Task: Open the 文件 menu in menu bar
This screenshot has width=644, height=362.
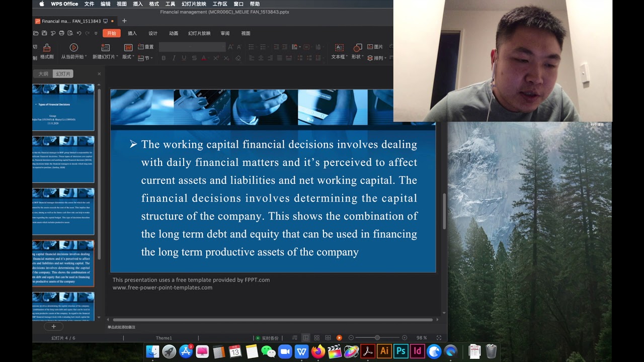Action: click(x=89, y=4)
